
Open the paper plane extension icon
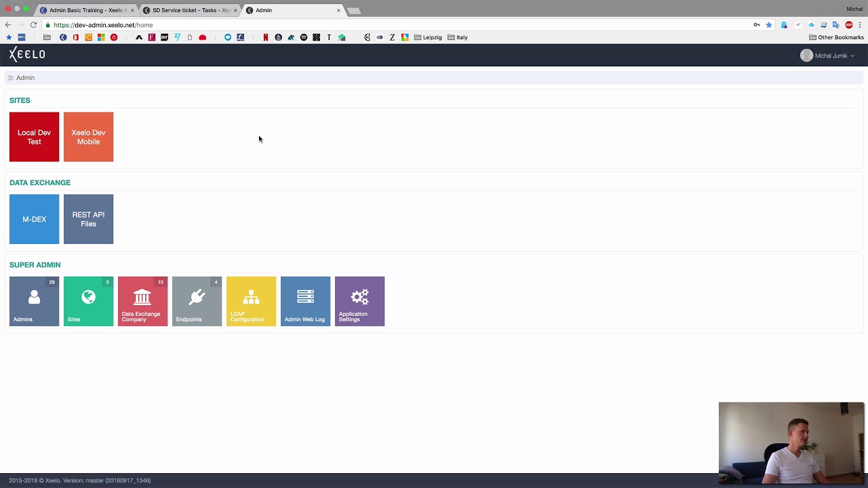[798, 25]
